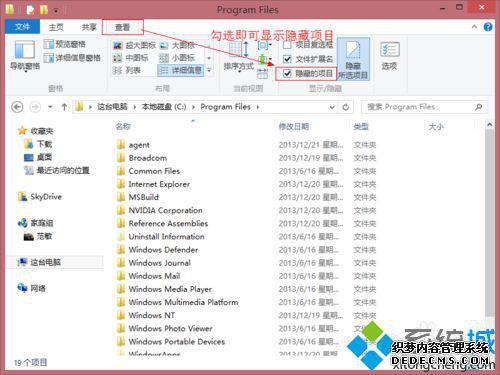Viewport: 500px width, 375px height.
Task: Click the Details pane (详细信息窗格) button
Action: (72, 58)
